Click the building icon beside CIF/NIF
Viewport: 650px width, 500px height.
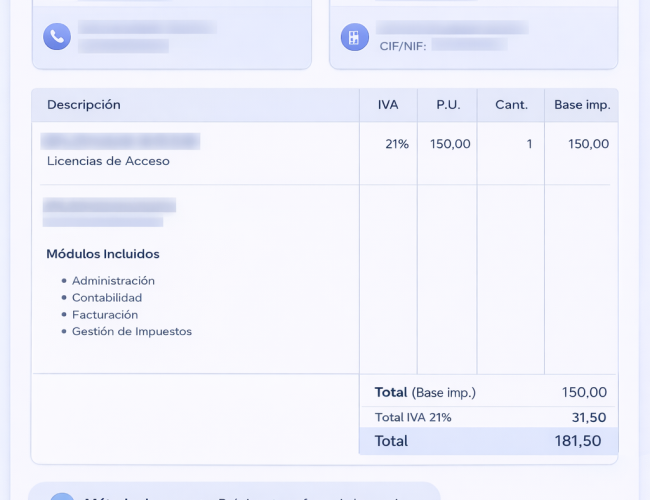pyautogui.click(x=352, y=37)
